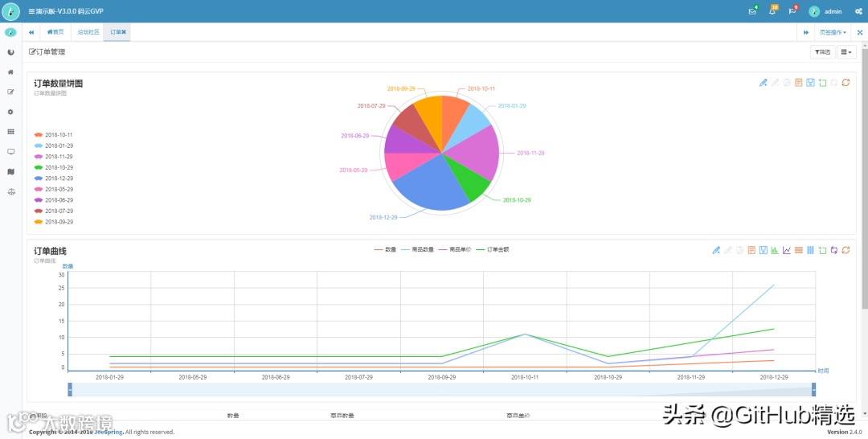Toggle 2018-10-11 in pie legend
This screenshot has width=868, height=439.
53,134
